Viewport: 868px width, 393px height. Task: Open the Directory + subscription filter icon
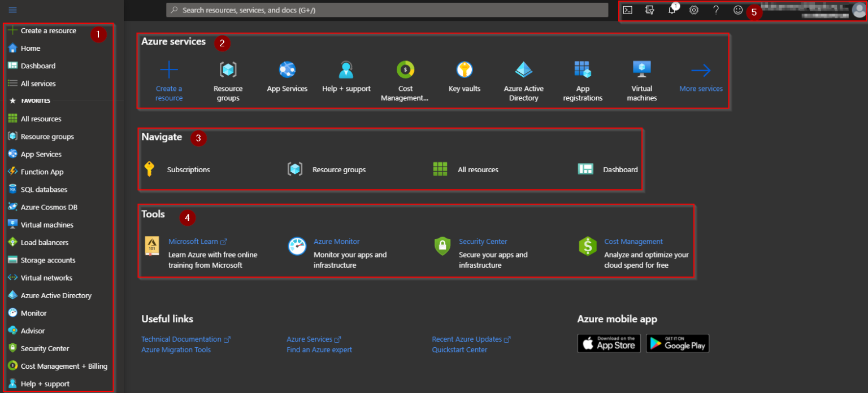pyautogui.click(x=649, y=10)
